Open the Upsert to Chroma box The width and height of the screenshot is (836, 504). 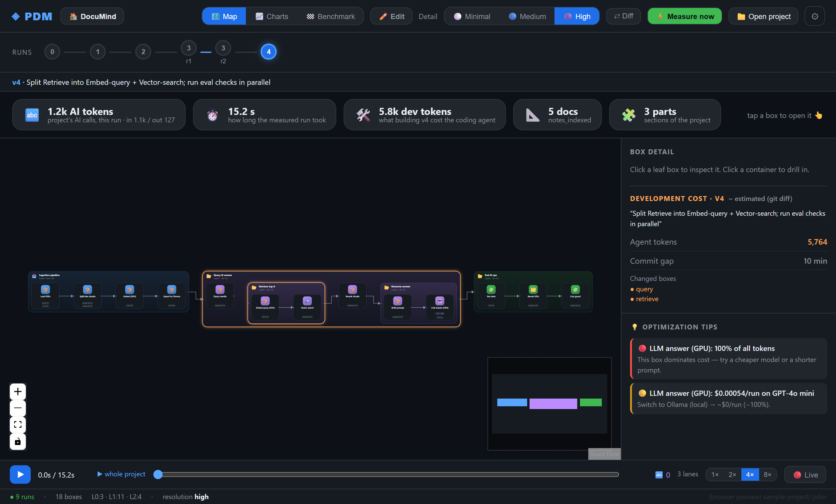tap(172, 296)
